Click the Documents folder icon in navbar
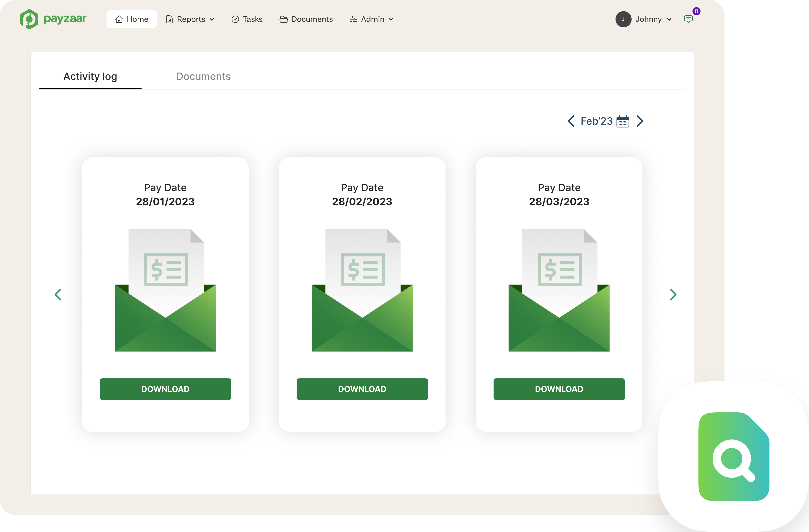 tap(284, 19)
